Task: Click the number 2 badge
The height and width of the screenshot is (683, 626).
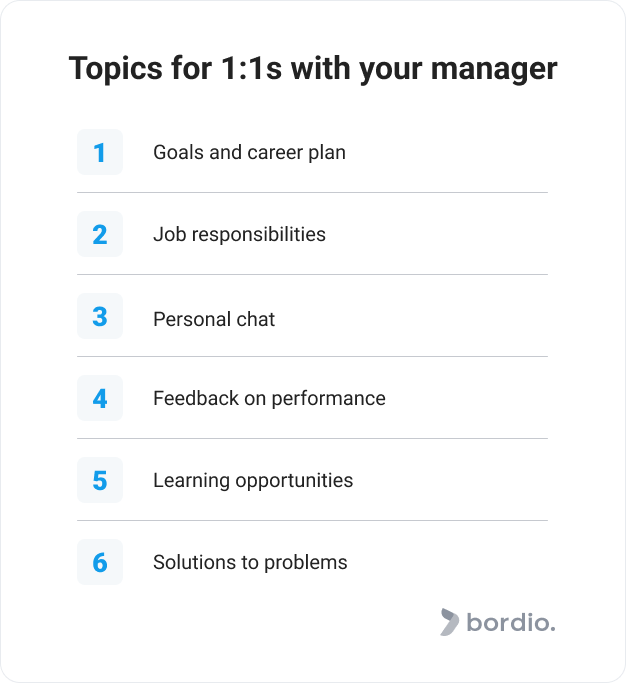Action: pos(100,234)
